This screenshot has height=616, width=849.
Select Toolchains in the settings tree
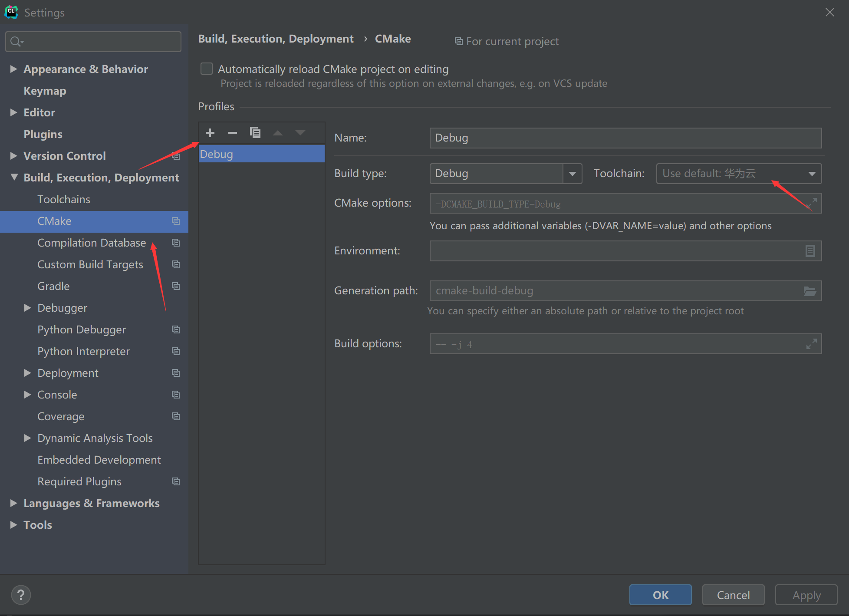coord(64,199)
